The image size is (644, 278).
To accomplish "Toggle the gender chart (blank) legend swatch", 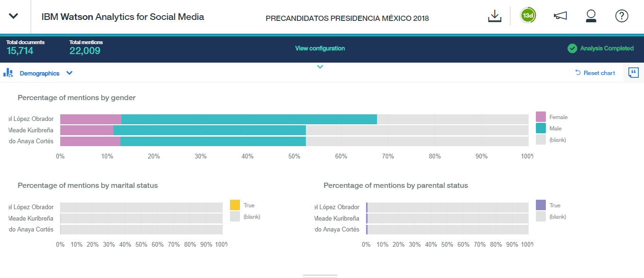I will pyautogui.click(x=541, y=139).
